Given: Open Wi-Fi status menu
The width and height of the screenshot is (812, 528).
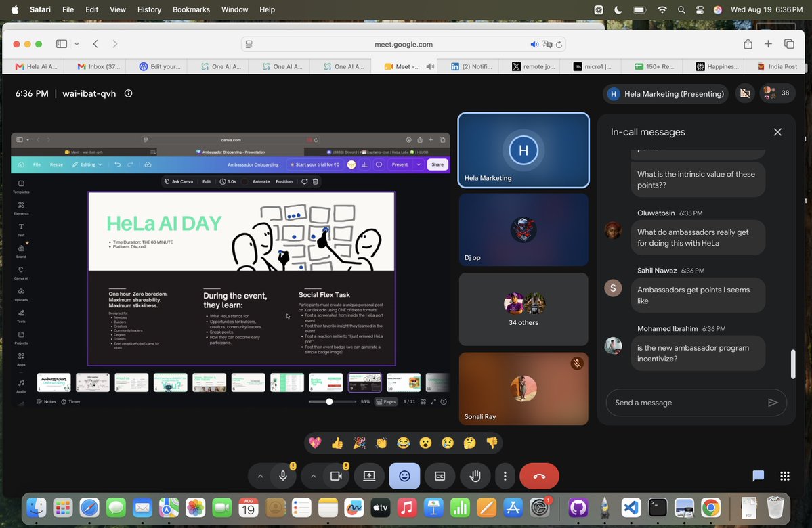Looking at the screenshot, I should [x=662, y=9].
